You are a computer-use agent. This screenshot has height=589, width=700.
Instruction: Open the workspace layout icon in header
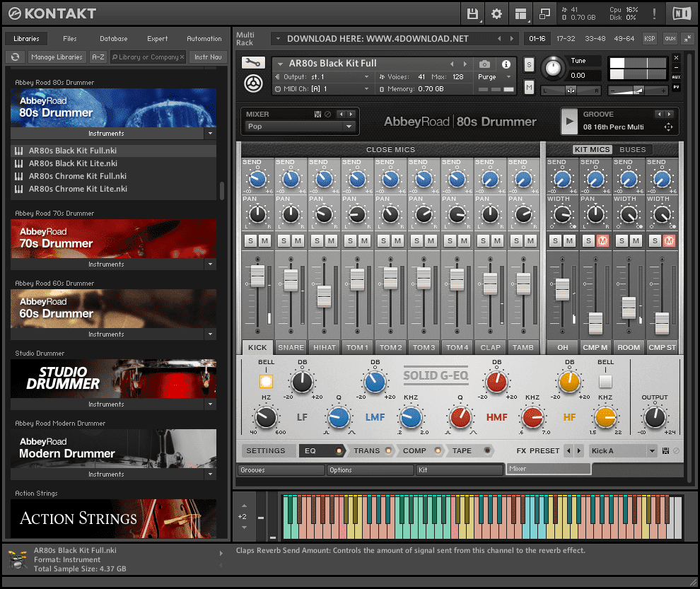tap(521, 13)
